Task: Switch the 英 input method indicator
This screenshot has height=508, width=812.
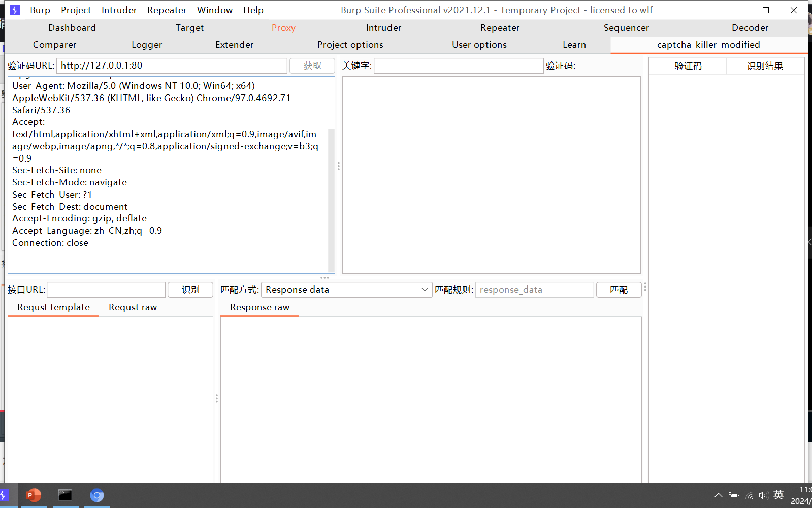Action: [x=778, y=495]
